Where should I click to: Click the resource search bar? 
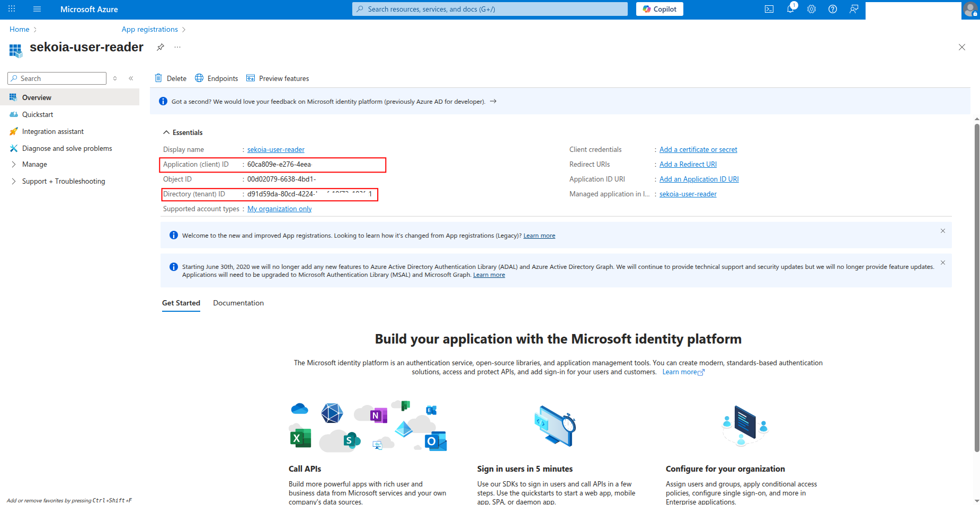pos(489,9)
